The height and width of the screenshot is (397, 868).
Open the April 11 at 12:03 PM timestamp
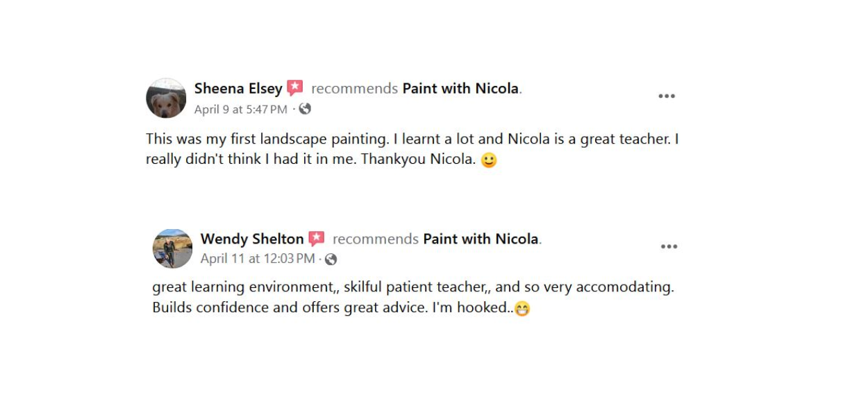coord(257,259)
